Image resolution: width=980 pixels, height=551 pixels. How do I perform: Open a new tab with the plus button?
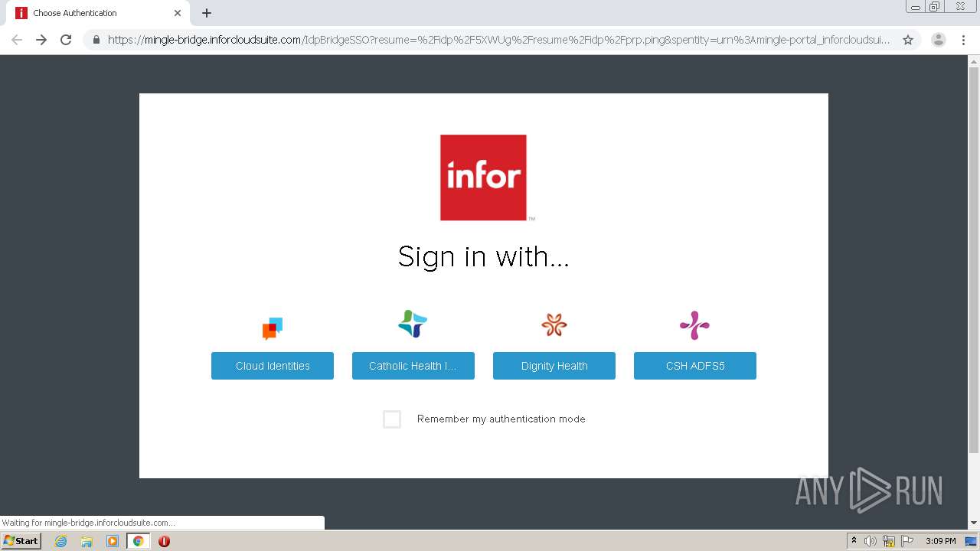(x=207, y=13)
